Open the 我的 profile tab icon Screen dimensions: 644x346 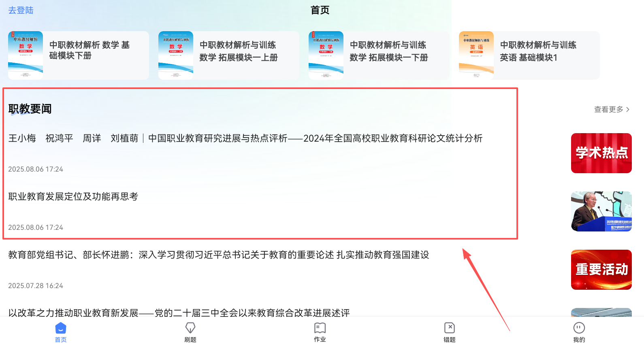pyautogui.click(x=579, y=328)
